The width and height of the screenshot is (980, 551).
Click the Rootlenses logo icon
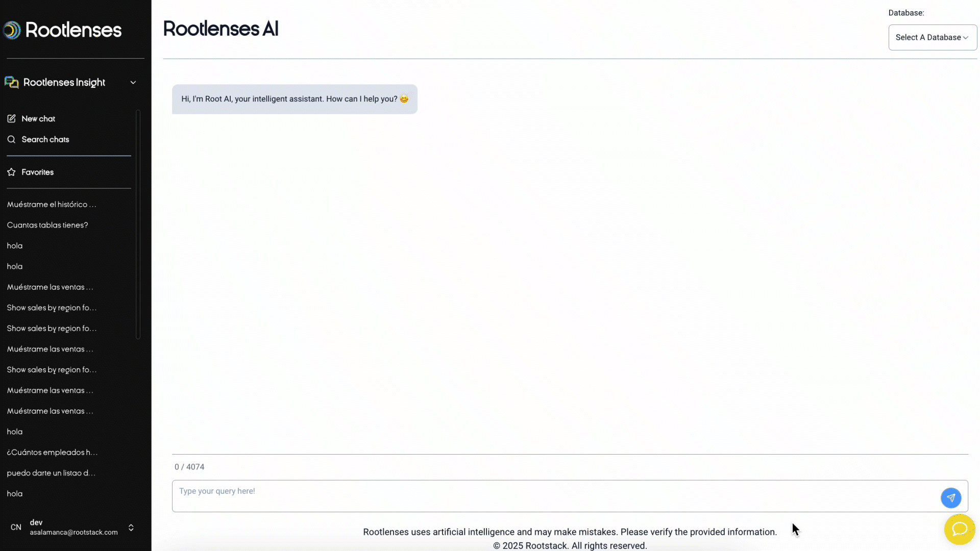tap(12, 30)
